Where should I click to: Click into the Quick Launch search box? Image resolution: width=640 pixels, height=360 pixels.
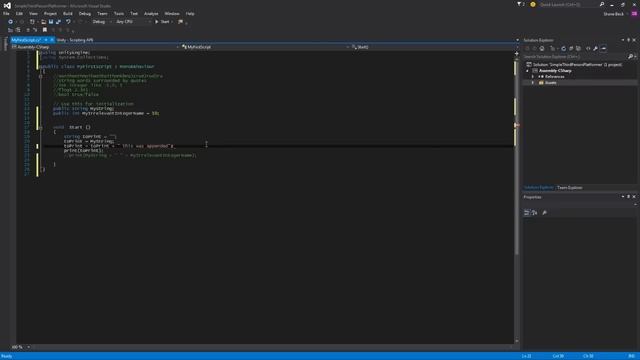[x=568, y=4]
